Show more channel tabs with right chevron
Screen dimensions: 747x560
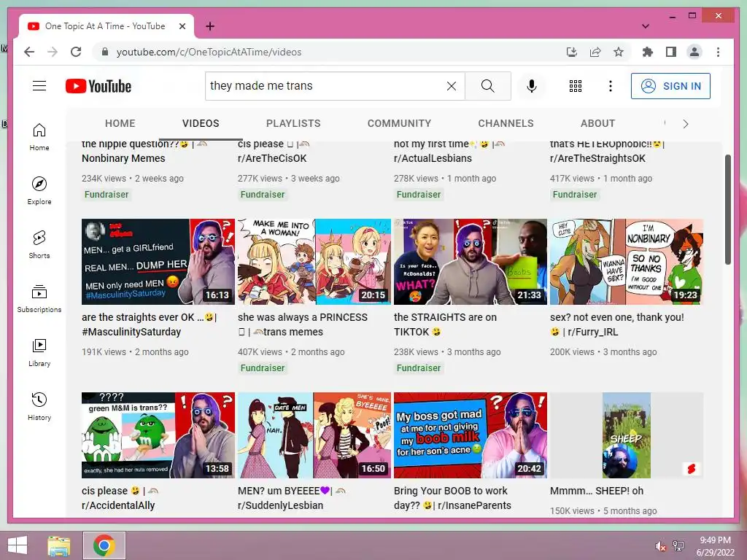click(x=686, y=124)
